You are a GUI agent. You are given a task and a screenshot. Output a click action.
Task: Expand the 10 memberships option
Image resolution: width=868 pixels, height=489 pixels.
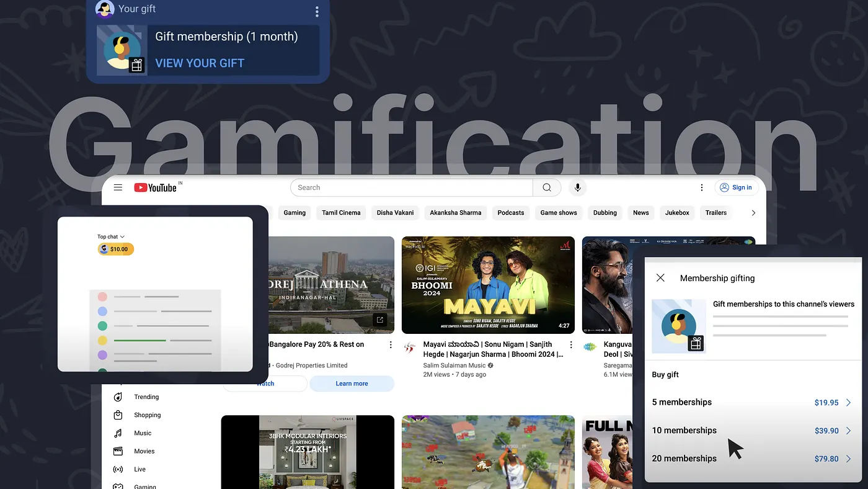pos(849,430)
